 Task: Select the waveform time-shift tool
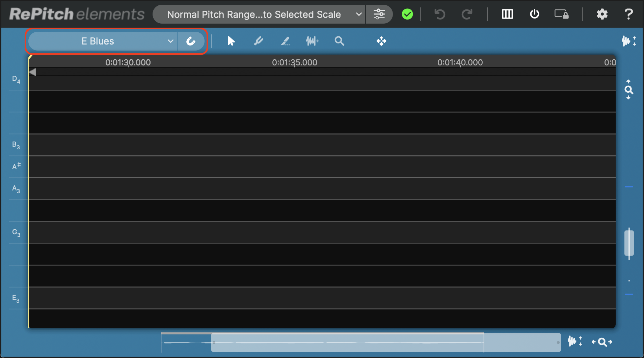click(x=312, y=41)
